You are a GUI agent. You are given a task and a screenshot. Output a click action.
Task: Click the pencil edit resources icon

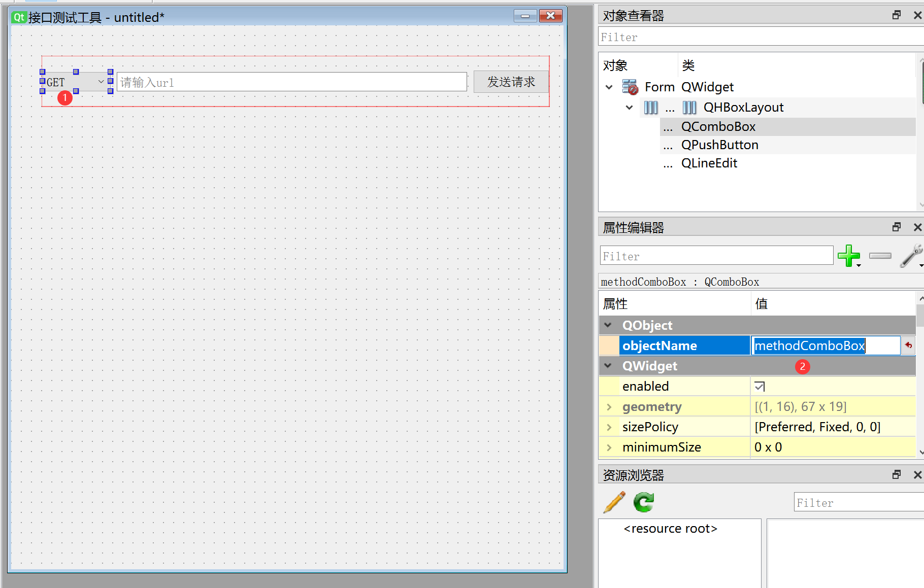614,502
